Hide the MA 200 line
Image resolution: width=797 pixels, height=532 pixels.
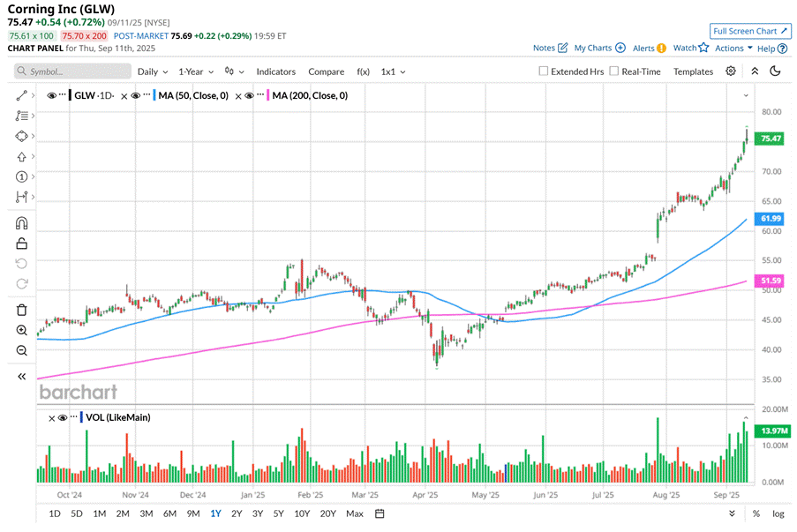tap(249, 95)
